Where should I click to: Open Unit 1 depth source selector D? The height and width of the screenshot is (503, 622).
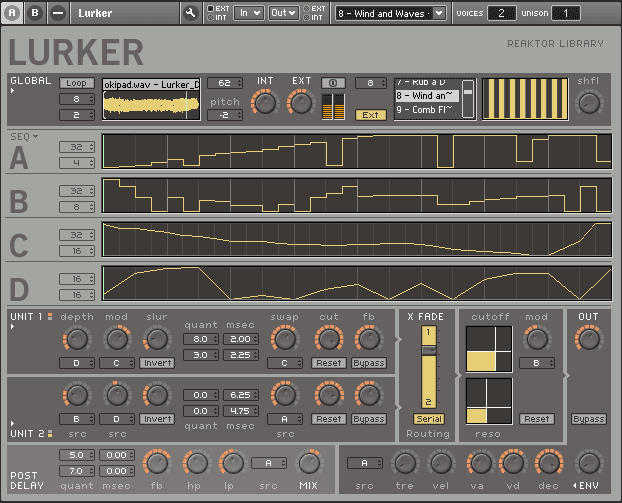point(77,363)
